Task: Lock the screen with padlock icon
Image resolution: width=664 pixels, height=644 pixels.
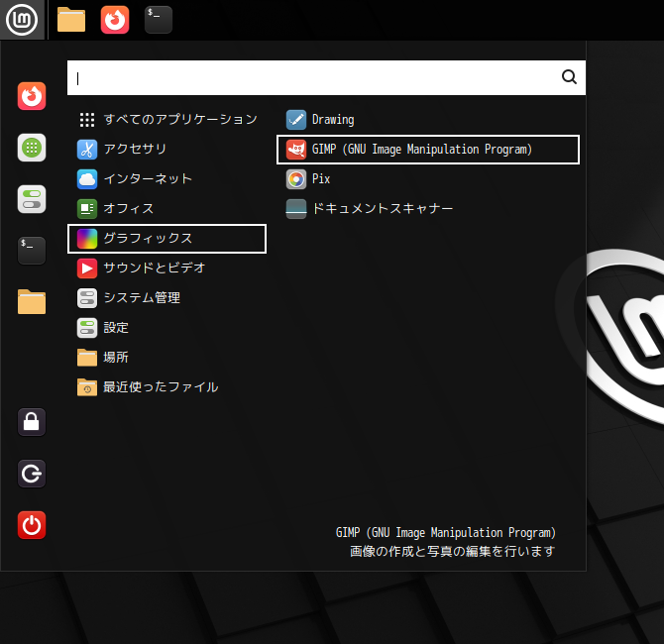Action: click(x=32, y=422)
